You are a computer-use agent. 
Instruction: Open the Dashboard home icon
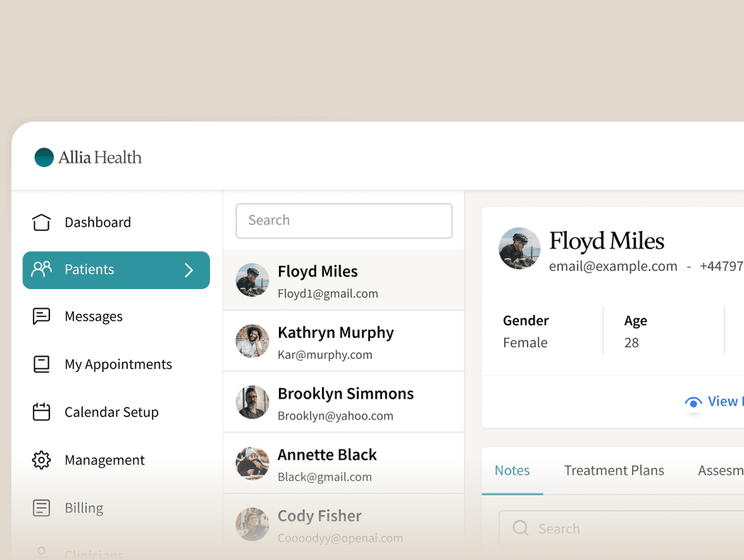pos(41,222)
